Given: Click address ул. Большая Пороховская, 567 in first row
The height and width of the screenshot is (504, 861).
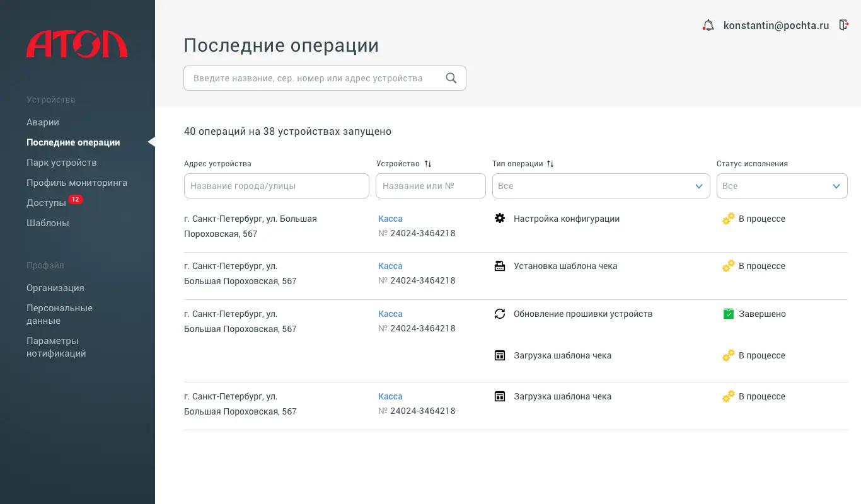Looking at the screenshot, I should [x=250, y=226].
